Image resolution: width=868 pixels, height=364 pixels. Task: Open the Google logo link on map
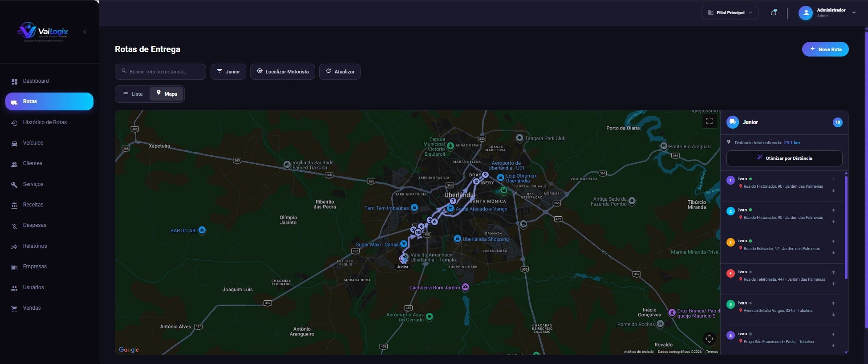pyautogui.click(x=129, y=350)
